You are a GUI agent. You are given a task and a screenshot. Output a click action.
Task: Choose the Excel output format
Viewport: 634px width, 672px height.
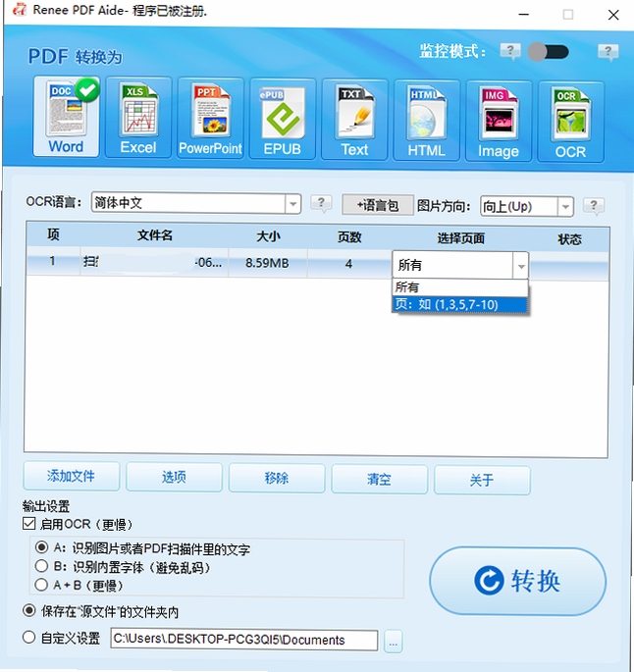click(138, 118)
